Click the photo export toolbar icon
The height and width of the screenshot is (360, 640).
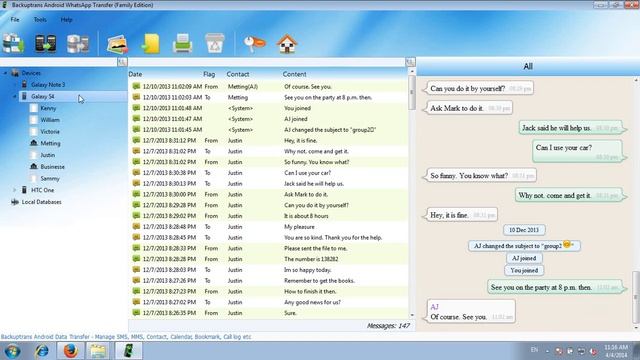point(118,44)
